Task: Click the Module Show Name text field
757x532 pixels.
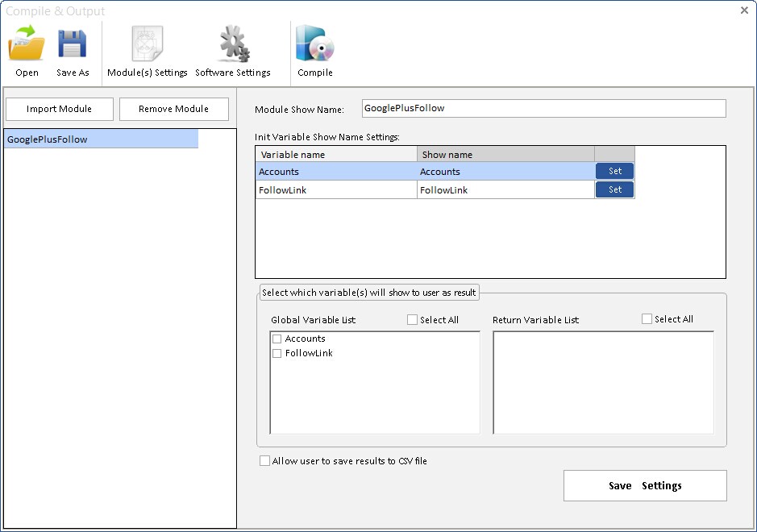Action: (543, 108)
